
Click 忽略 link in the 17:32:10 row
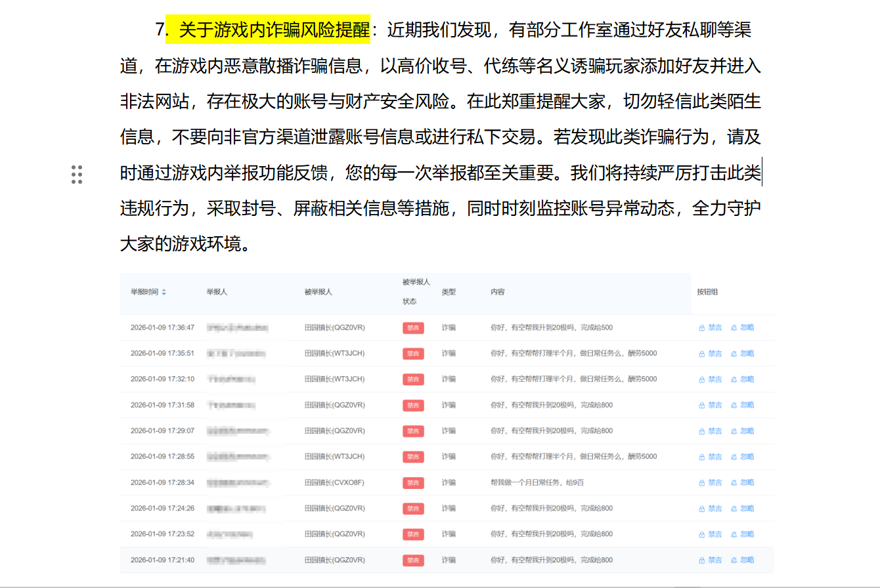(747, 379)
